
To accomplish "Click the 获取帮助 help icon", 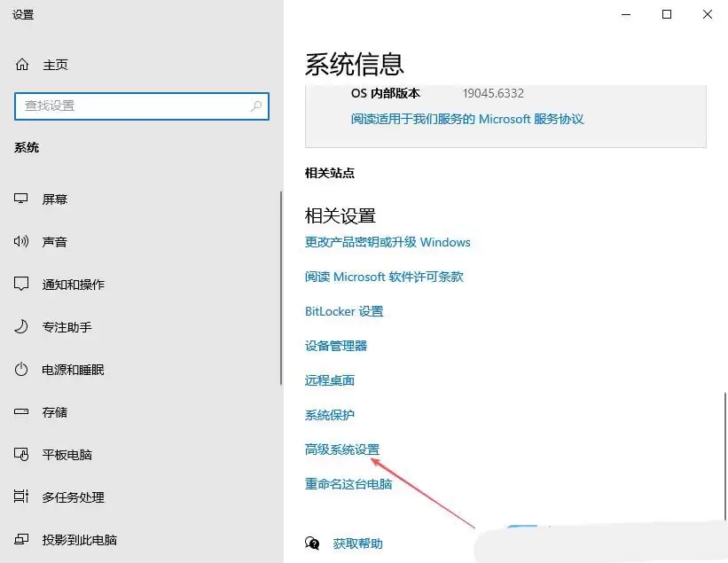I will coord(312,543).
